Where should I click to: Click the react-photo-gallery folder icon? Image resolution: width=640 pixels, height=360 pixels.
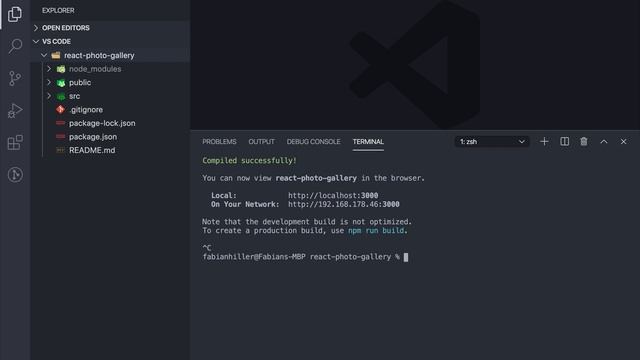click(56, 55)
